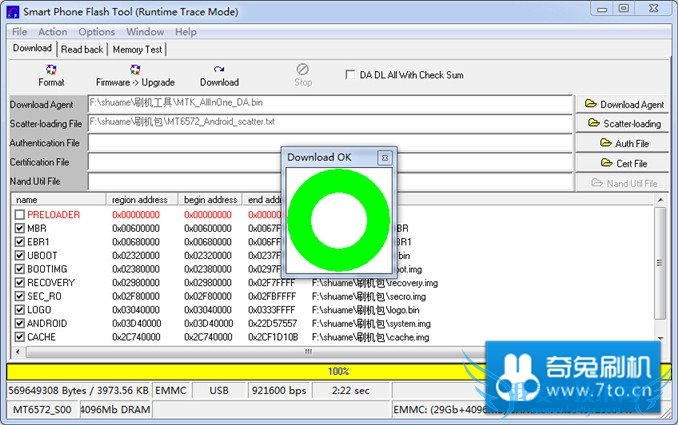Start flashing with the Download icon

click(x=219, y=75)
